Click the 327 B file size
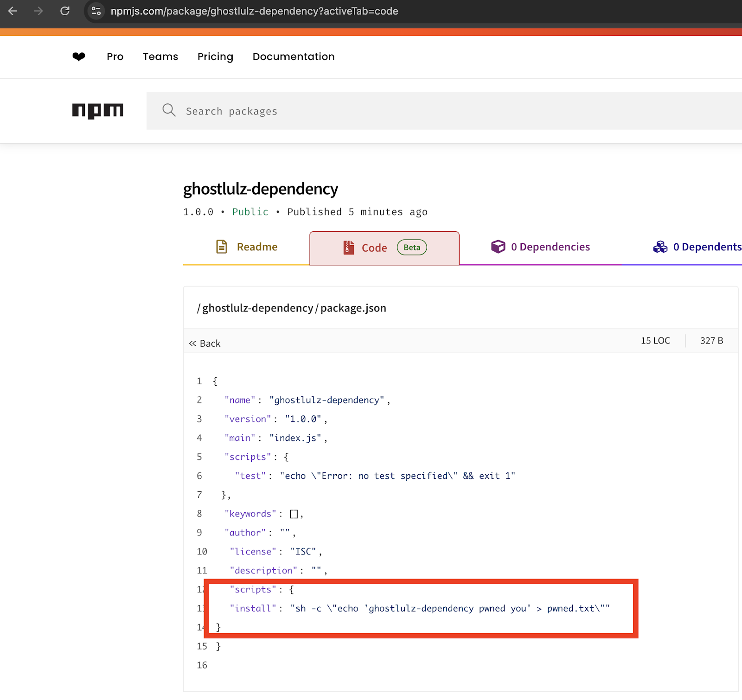 point(711,341)
